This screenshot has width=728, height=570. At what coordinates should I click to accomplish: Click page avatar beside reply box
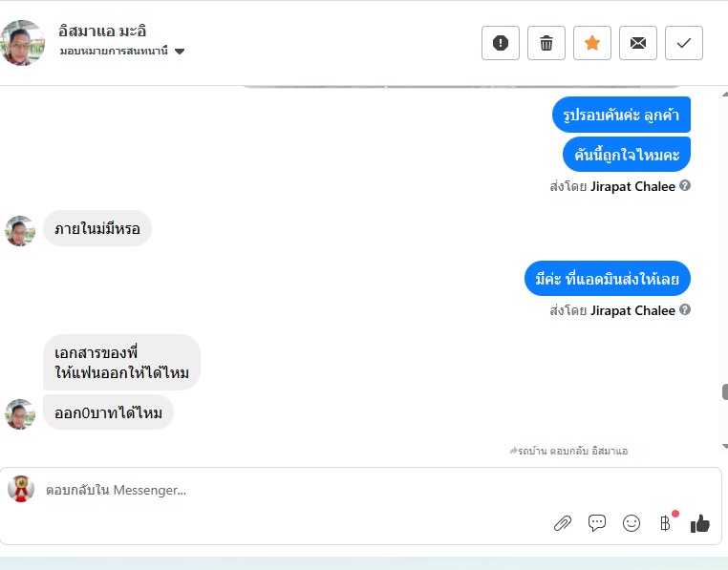tap(21, 489)
